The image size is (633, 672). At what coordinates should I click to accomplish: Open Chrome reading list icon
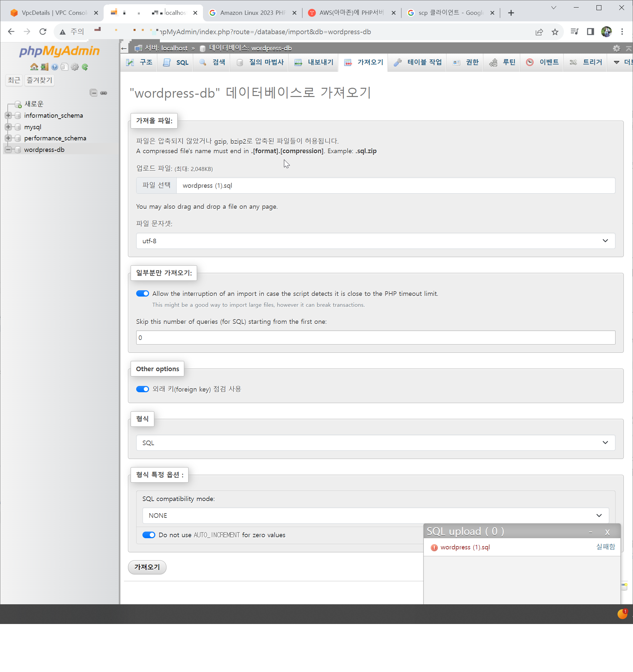point(574,32)
